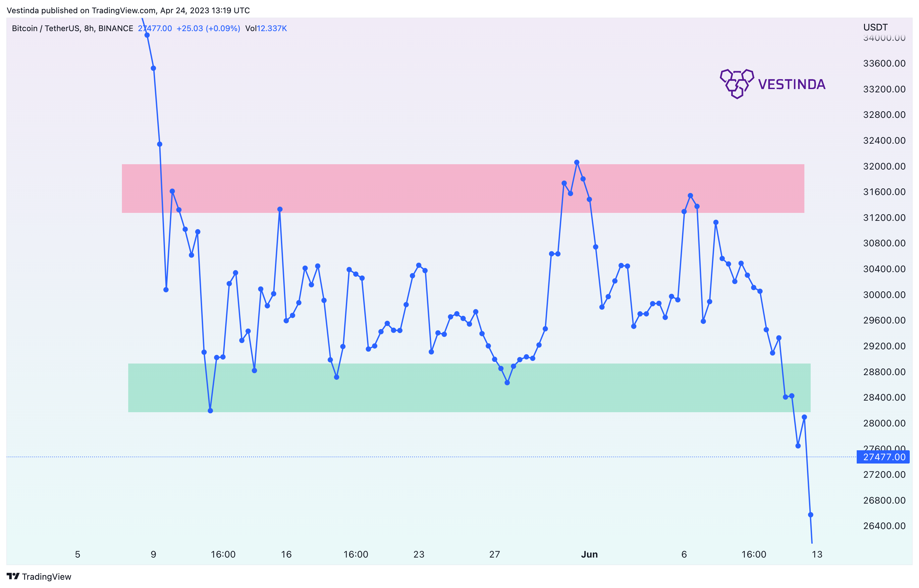This screenshot has width=919, height=588.
Task: Click the VESTINDA brand wordmark text
Action: pos(791,84)
